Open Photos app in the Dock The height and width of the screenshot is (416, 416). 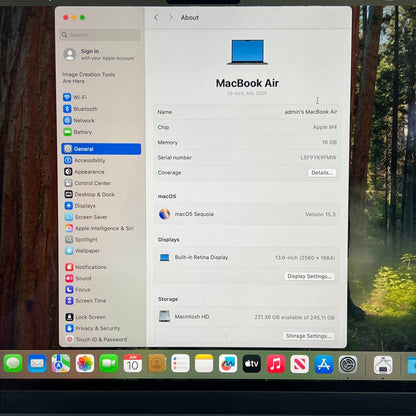(x=85, y=363)
